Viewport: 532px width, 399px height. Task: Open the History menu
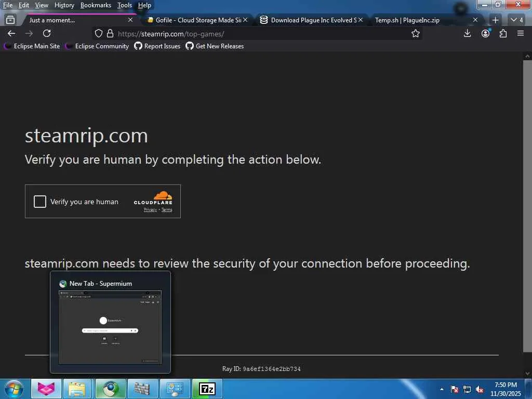(x=64, y=5)
